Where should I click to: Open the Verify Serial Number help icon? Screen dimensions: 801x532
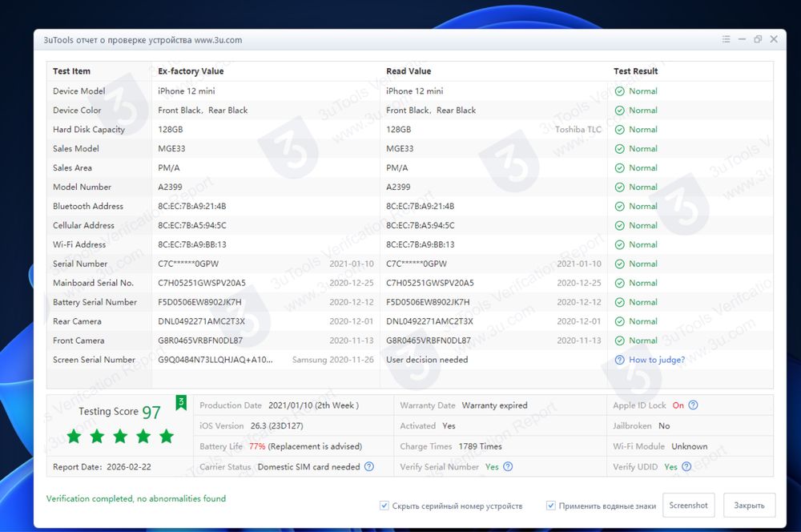508,466
